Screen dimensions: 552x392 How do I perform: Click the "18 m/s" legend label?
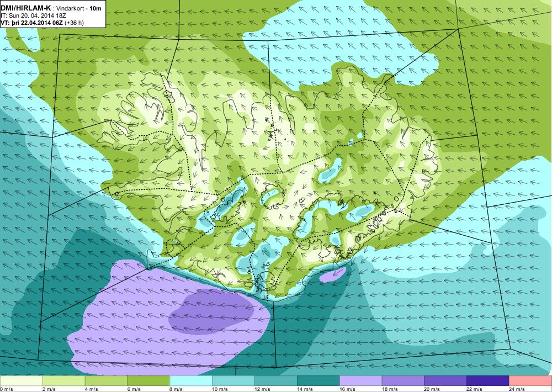[390, 389]
